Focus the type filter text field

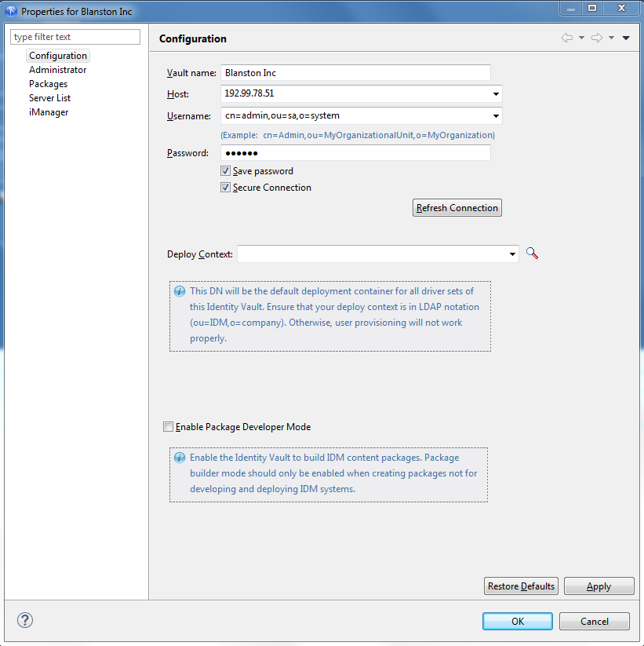[75, 37]
